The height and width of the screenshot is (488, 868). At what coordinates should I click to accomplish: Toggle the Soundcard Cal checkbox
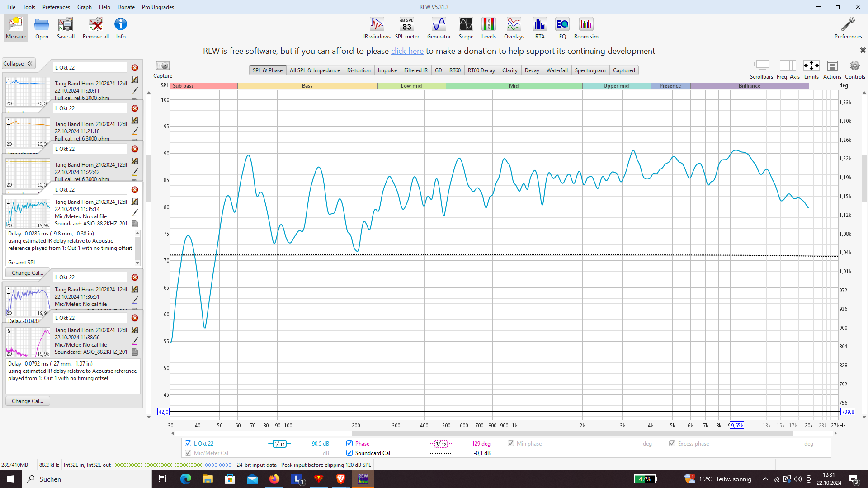pos(349,453)
